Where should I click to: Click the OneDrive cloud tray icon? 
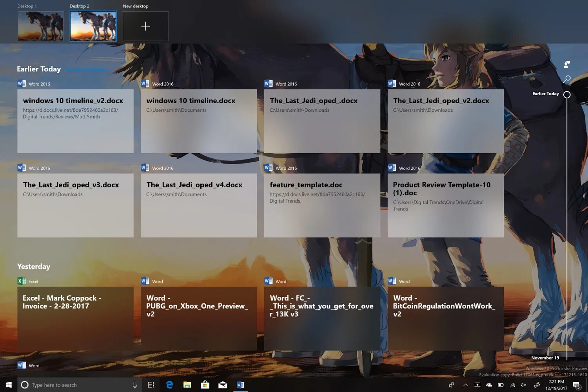[x=489, y=385]
